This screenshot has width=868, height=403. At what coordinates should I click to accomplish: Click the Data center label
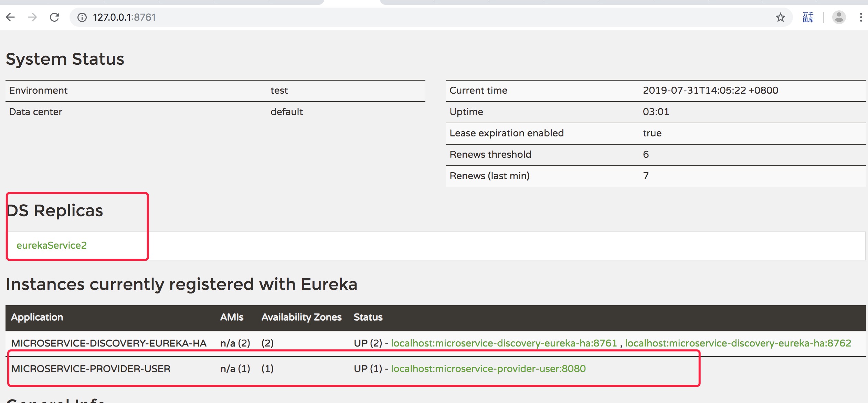click(x=35, y=112)
